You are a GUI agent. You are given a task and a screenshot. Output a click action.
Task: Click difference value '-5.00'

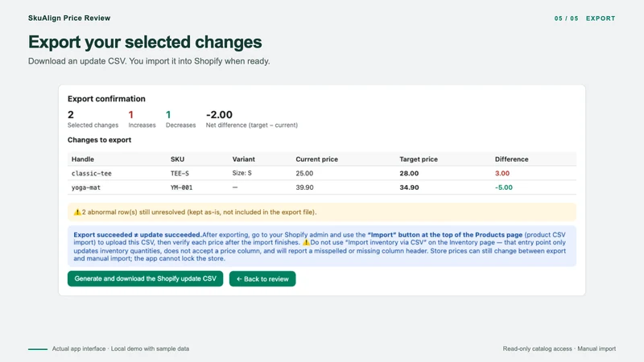(504, 187)
